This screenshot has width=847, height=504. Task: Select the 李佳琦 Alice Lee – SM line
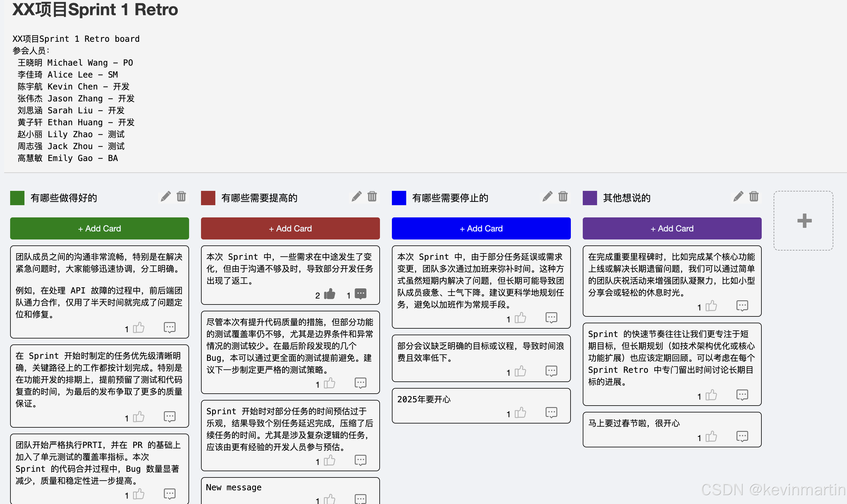(x=68, y=75)
